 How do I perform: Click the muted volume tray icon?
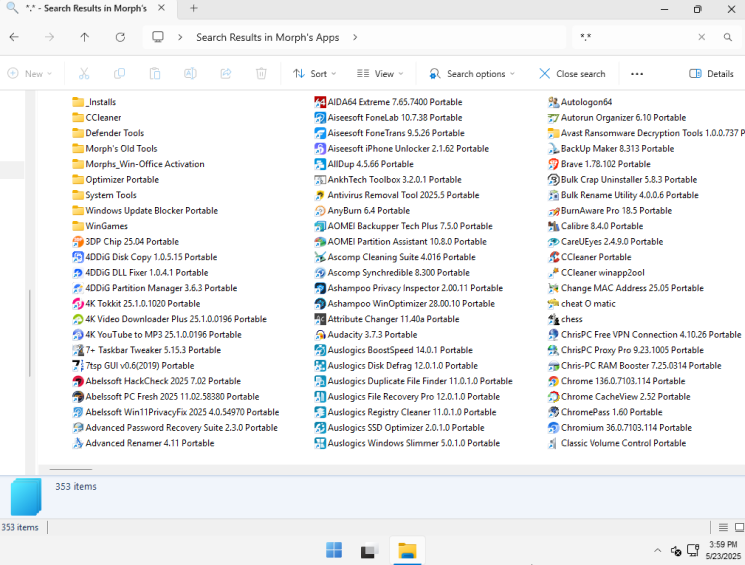(676, 551)
